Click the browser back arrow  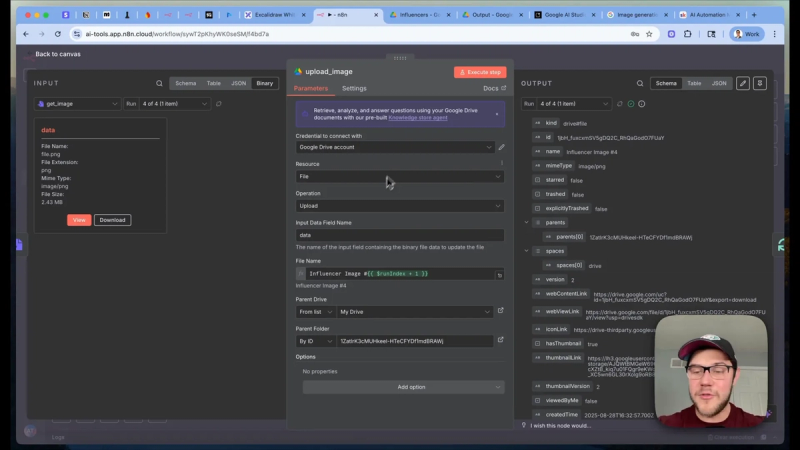click(x=26, y=34)
